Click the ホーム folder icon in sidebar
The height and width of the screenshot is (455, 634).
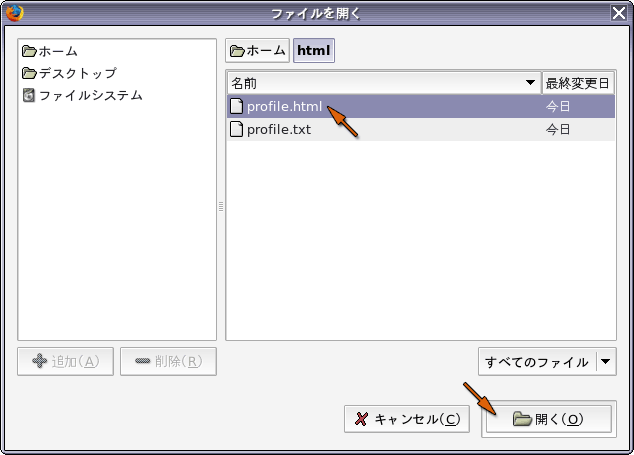coord(30,51)
